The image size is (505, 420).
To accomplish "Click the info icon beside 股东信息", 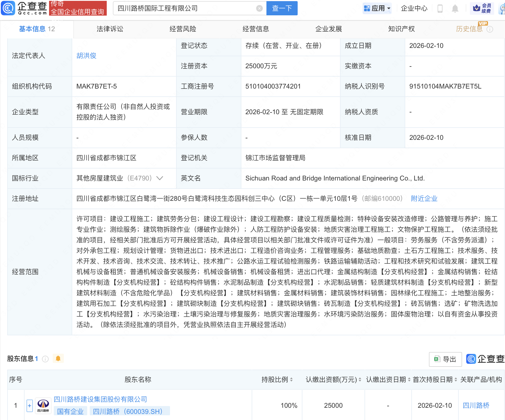I will click(45, 359).
